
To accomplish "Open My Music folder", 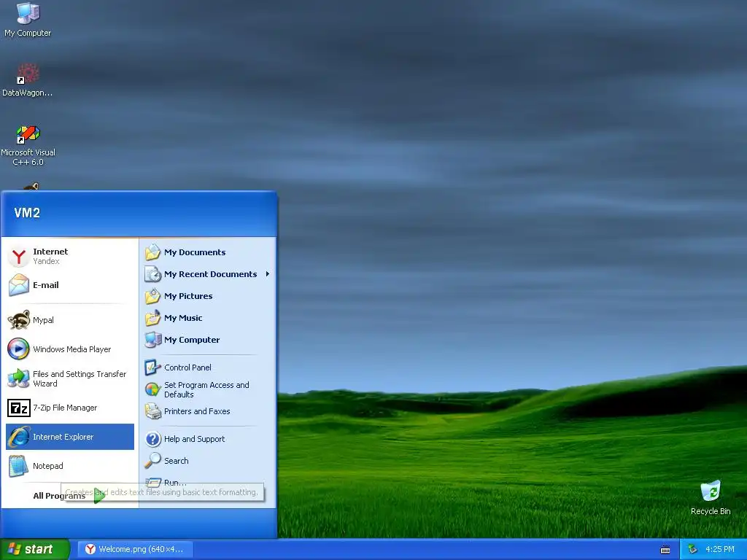I will (208, 318).
